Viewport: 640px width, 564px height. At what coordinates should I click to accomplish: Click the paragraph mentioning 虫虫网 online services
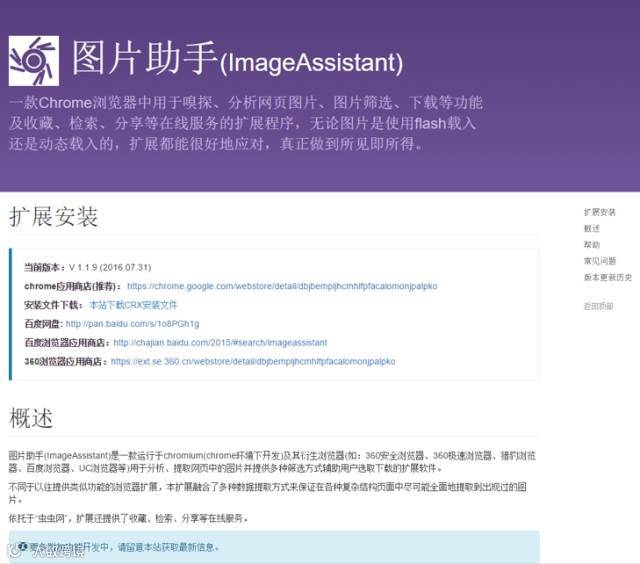(x=129, y=518)
